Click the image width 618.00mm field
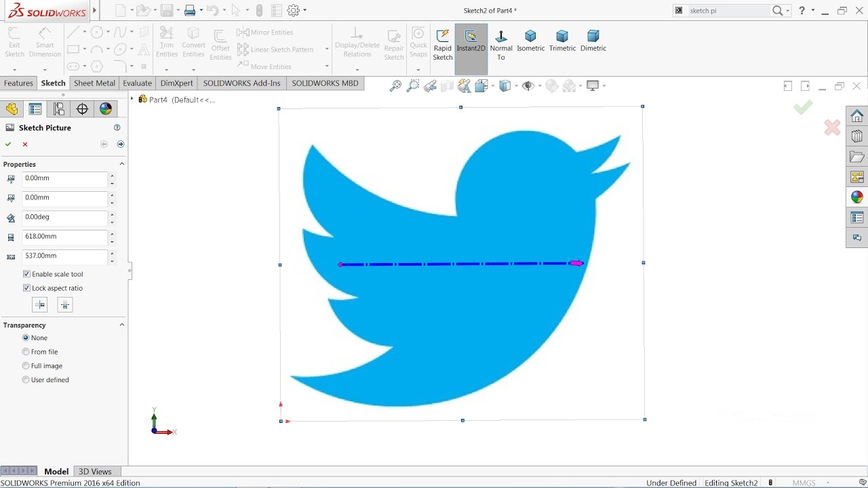The width and height of the screenshot is (868, 488). tap(65, 237)
